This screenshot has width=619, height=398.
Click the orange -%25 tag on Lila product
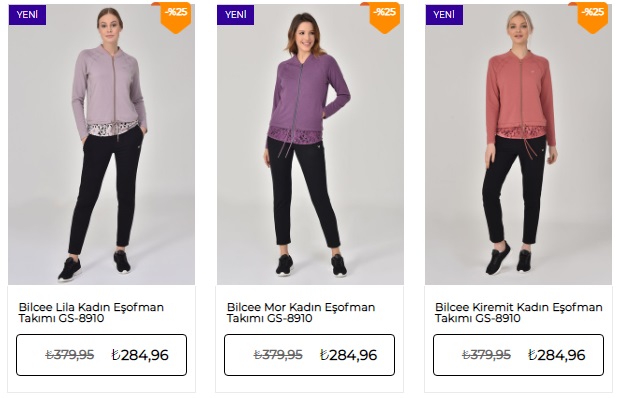[175, 17]
